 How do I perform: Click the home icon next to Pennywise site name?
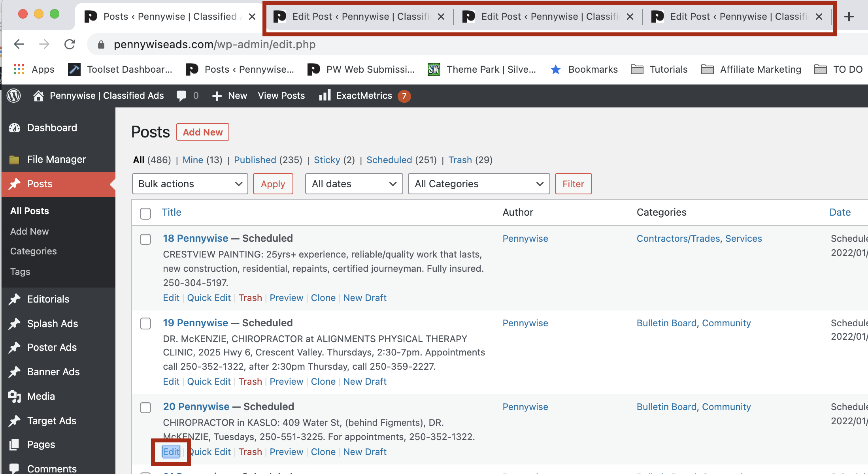coord(38,96)
